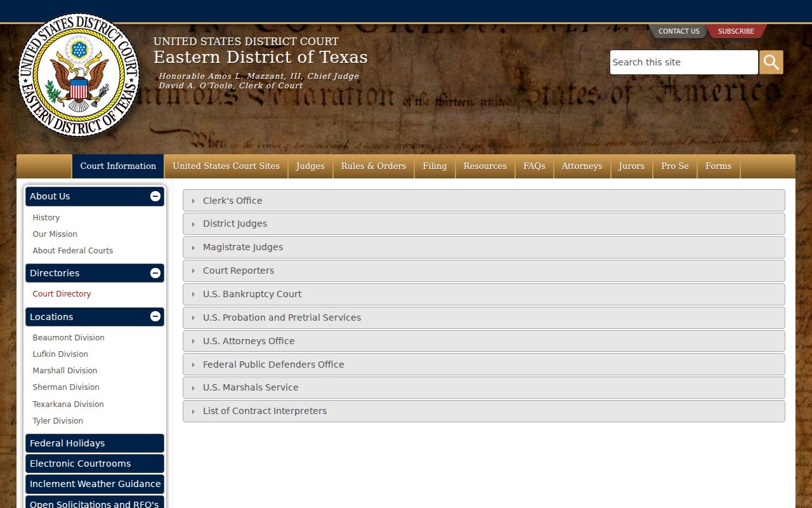Click the Contact Us tab

[679, 31]
